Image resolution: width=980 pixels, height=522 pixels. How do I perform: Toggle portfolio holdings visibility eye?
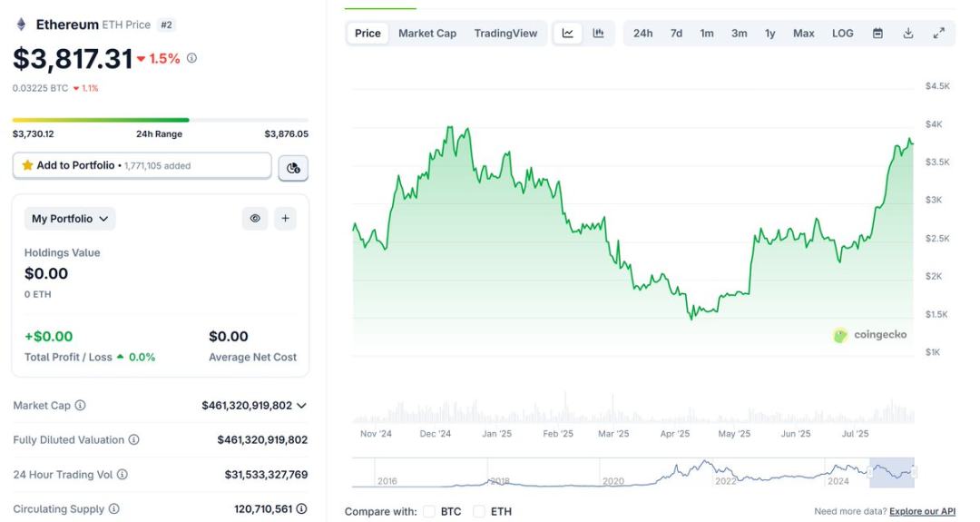point(255,219)
